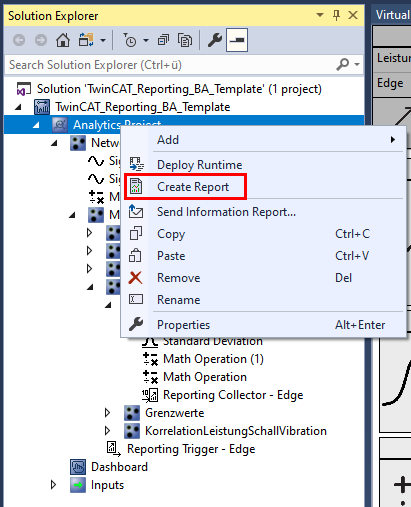Select the Grenzwerte tree item
The width and height of the screenshot is (411, 507).
(x=175, y=413)
